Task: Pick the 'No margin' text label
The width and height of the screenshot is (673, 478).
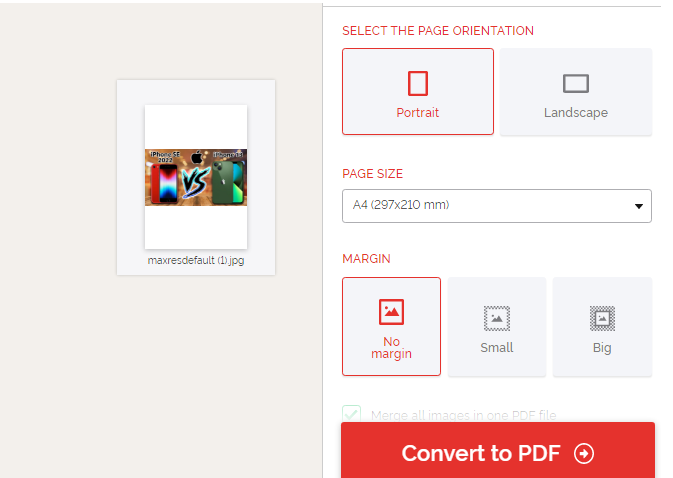Action: [391, 347]
